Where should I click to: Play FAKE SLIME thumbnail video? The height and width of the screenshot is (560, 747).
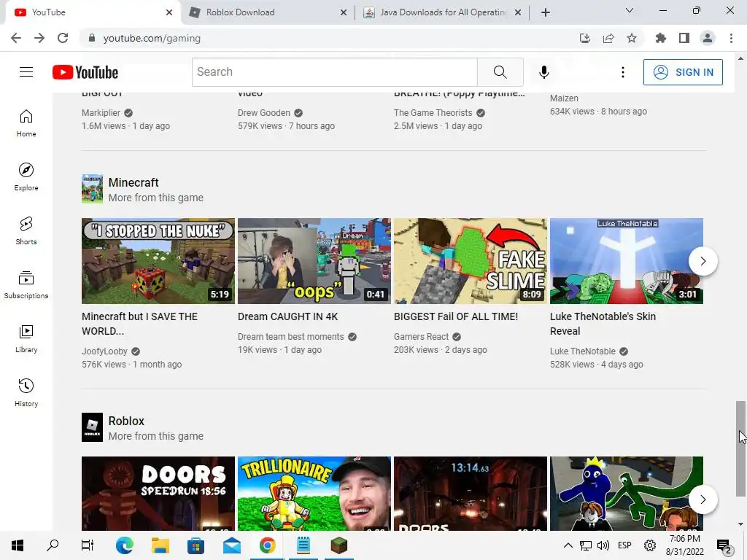pyautogui.click(x=471, y=261)
